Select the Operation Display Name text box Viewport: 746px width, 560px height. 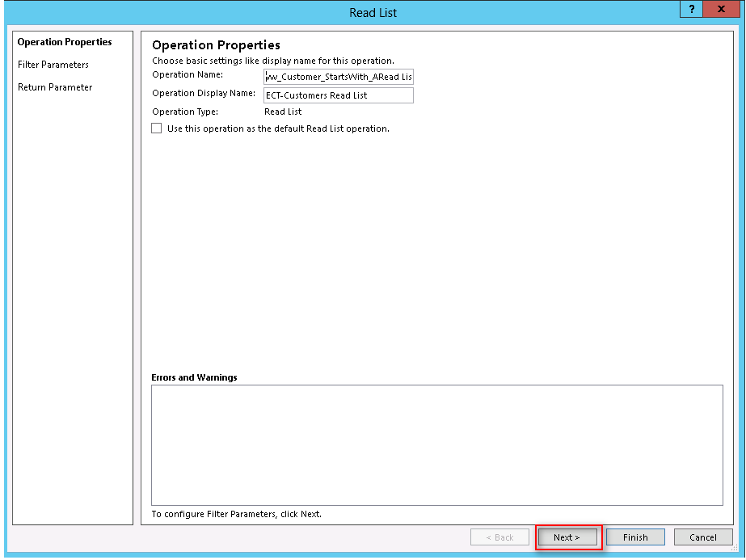tap(339, 95)
